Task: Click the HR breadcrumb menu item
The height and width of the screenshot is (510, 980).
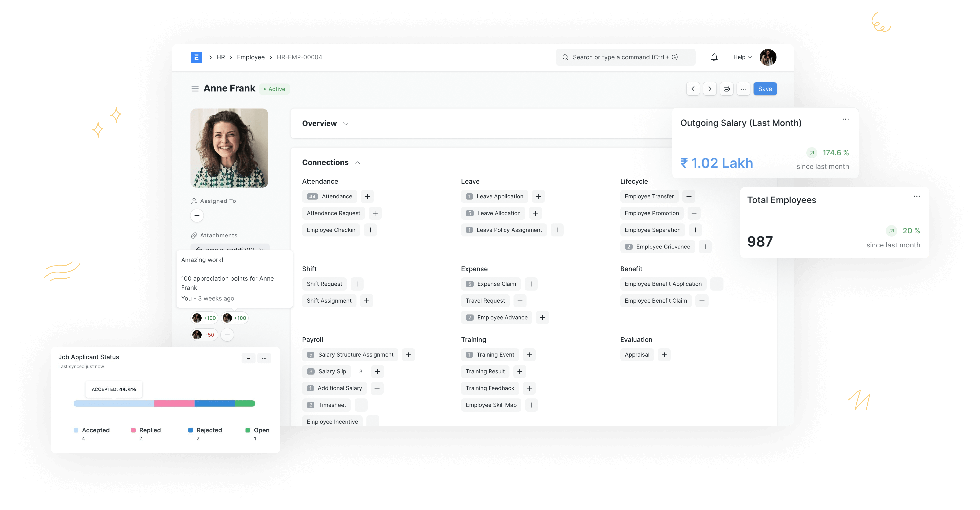Action: 220,57
